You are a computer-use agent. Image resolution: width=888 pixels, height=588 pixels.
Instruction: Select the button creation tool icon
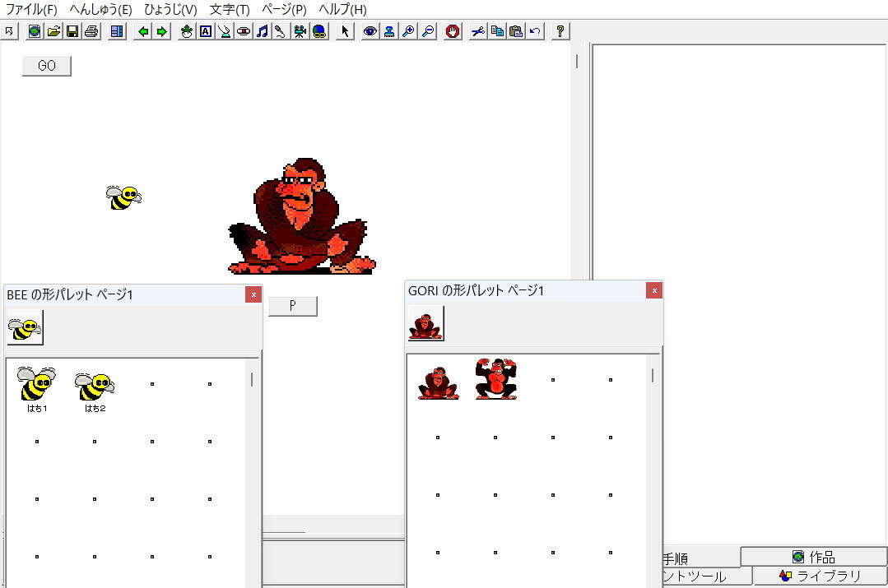(244, 32)
